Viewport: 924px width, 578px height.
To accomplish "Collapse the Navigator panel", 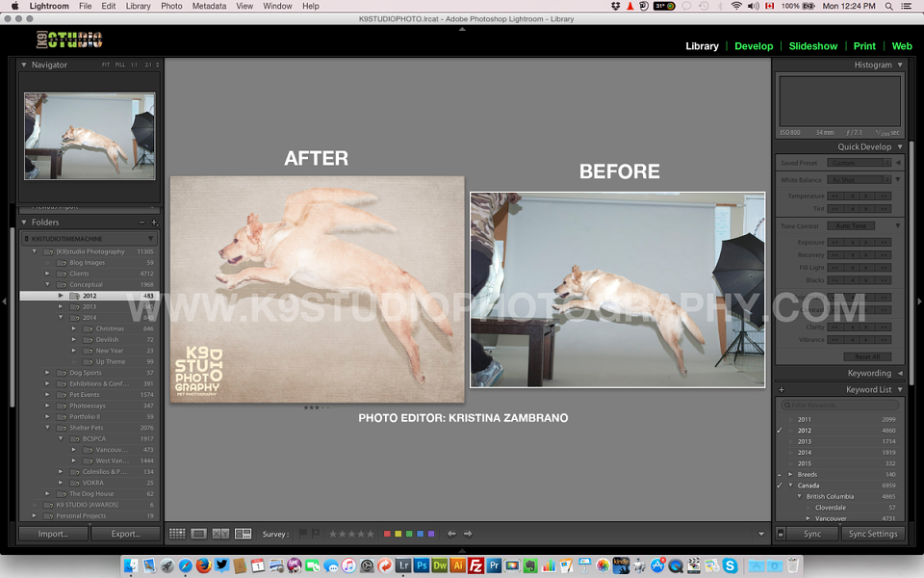I will pos(24,65).
